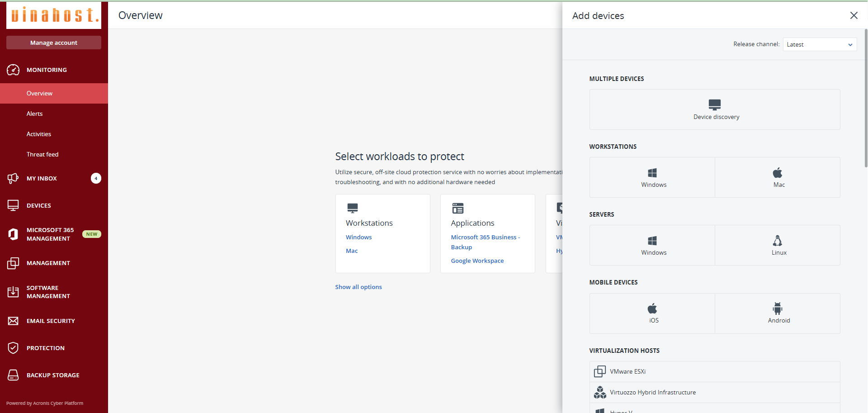
Task: Open the Alerts menu item
Action: [x=34, y=114]
